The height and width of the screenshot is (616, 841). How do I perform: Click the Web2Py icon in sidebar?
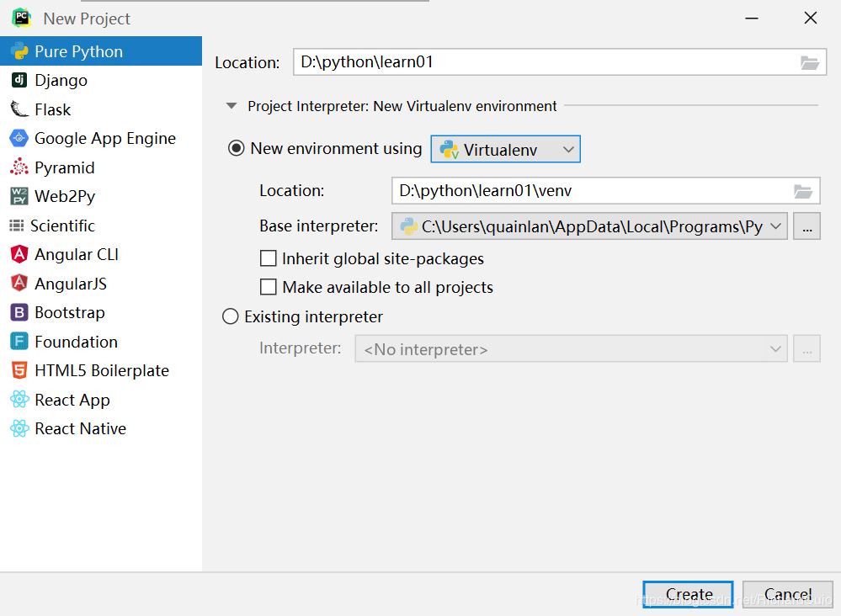[19, 197]
